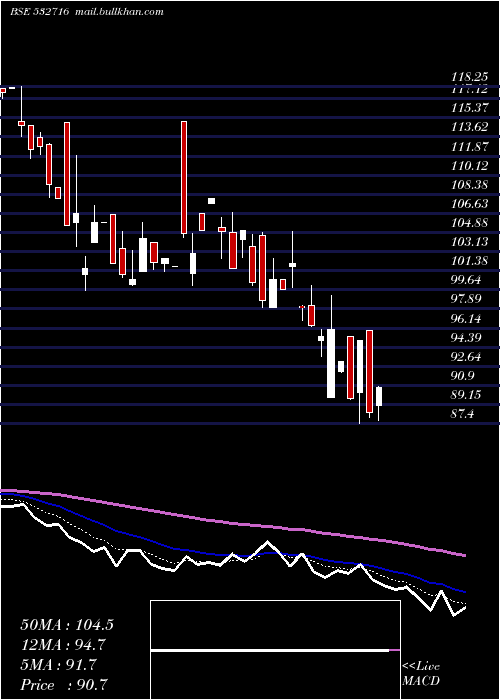This screenshot has width=500, height=700.
Task: Click the last white candlestick near 90.9
Action: point(379,396)
